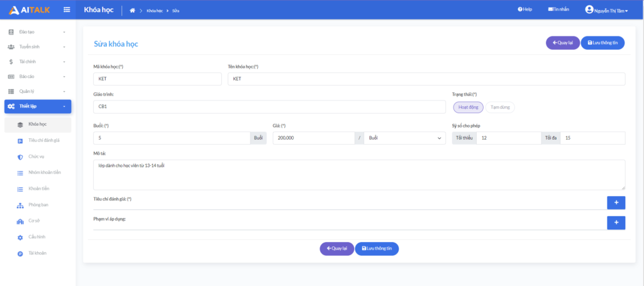Image resolution: width=644 pixels, height=286 pixels.
Task: Add a Tiêu chí đánh giá with plus button
Action: click(x=616, y=202)
